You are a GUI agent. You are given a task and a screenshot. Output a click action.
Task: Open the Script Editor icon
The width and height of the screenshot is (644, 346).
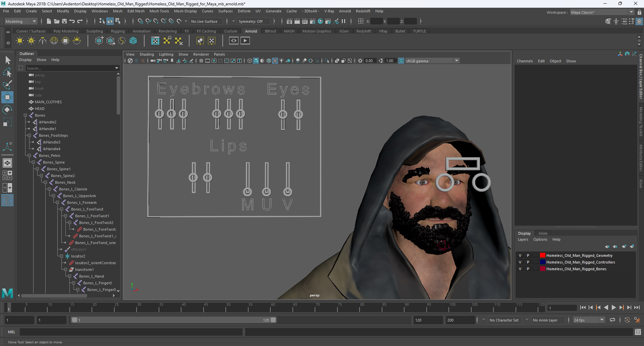[x=638, y=332]
